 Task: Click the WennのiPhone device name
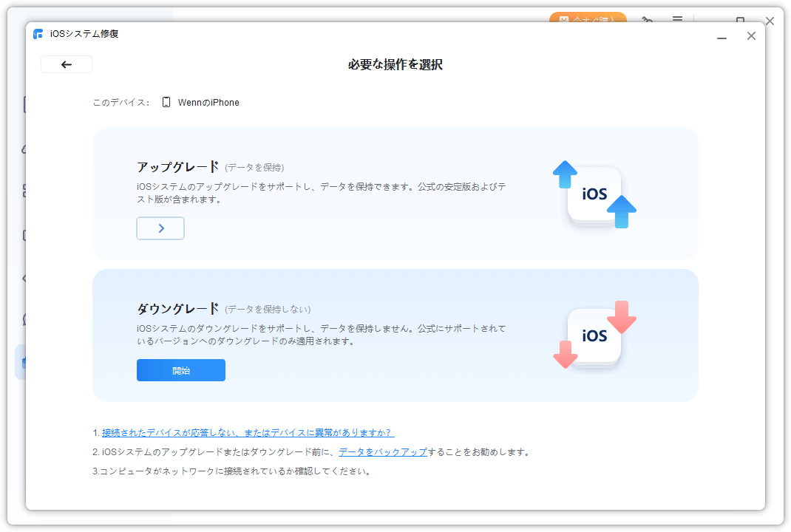point(208,103)
